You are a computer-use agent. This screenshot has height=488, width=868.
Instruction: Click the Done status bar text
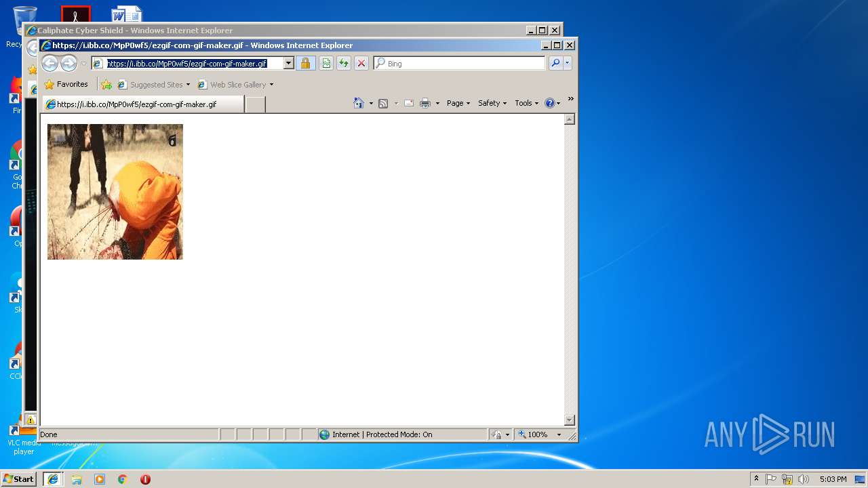(49, 434)
